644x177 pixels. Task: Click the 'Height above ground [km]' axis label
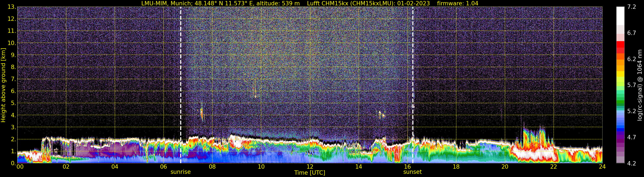(3, 85)
